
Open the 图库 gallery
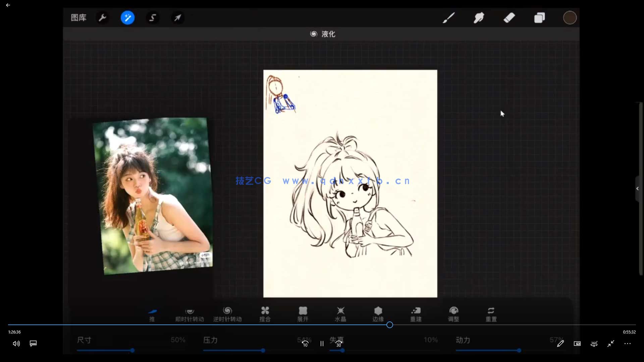78,17
